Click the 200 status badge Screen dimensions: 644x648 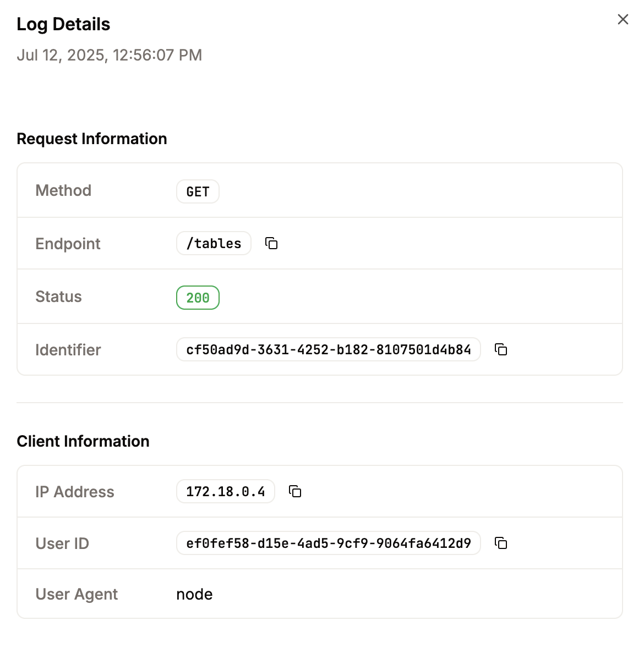point(198,298)
